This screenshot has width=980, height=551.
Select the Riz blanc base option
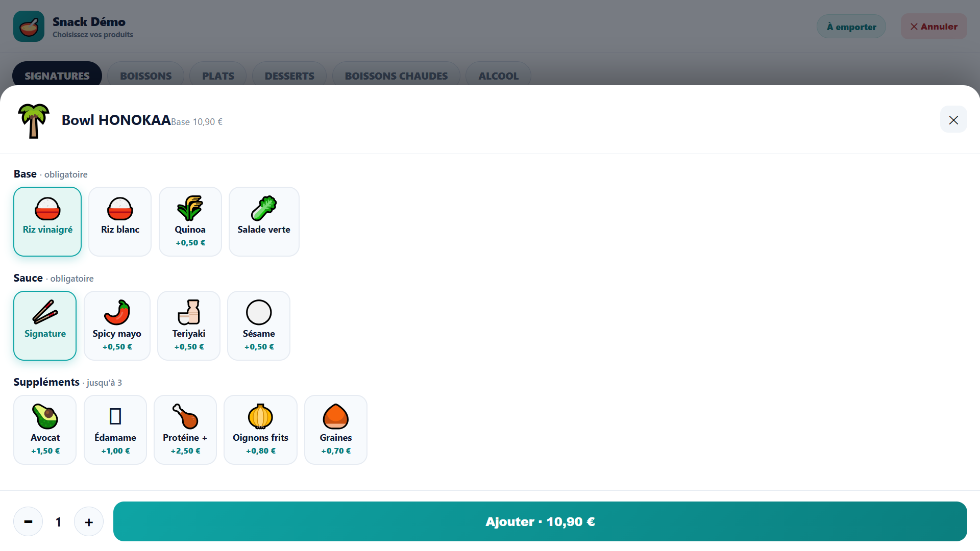click(120, 221)
